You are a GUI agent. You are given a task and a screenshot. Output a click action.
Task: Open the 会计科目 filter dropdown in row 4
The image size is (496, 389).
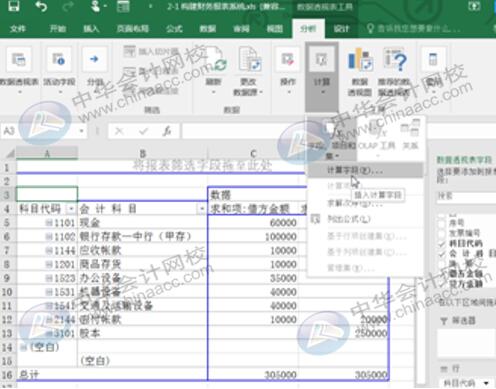tap(202, 209)
